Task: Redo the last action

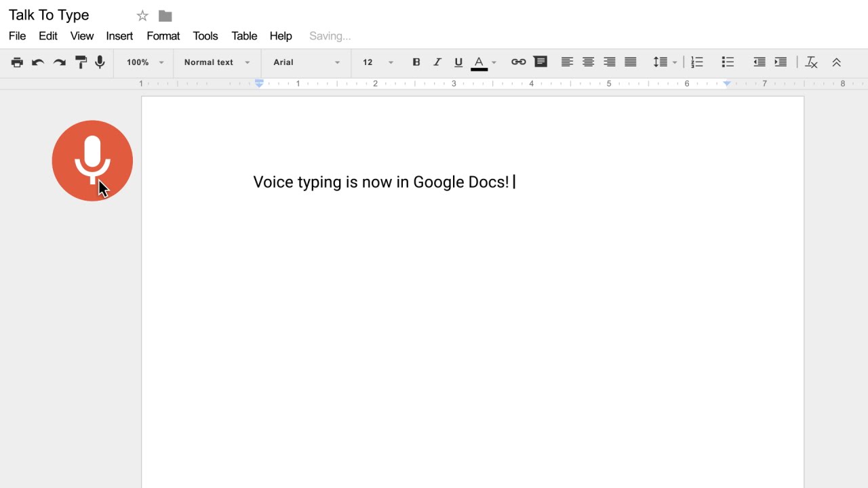Action: [x=59, y=62]
